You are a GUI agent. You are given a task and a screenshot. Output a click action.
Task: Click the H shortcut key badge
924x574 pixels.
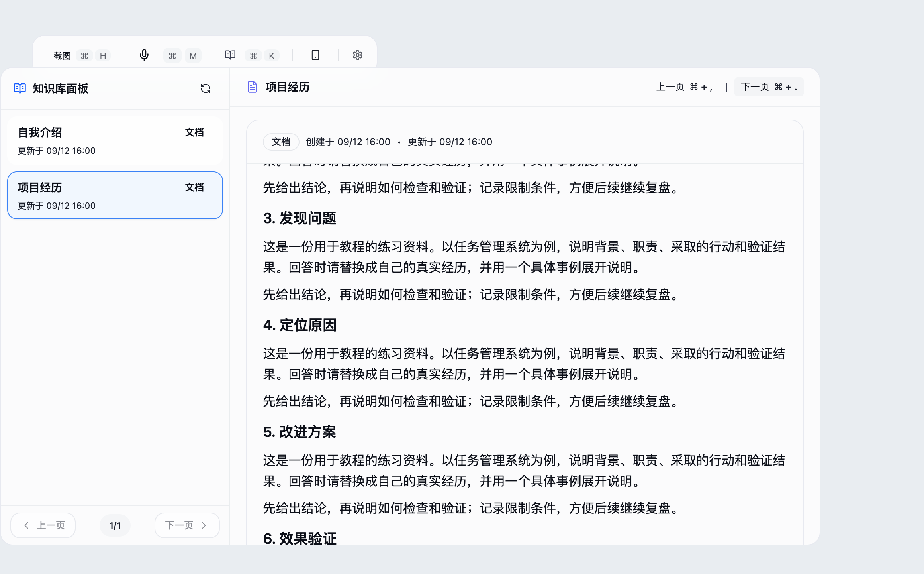[103, 55]
